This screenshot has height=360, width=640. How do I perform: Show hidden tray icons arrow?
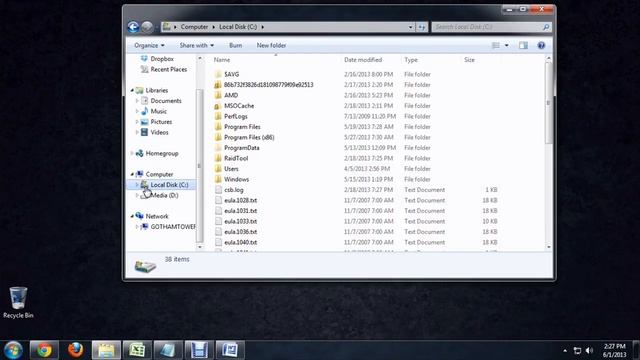tap(565, 350)
